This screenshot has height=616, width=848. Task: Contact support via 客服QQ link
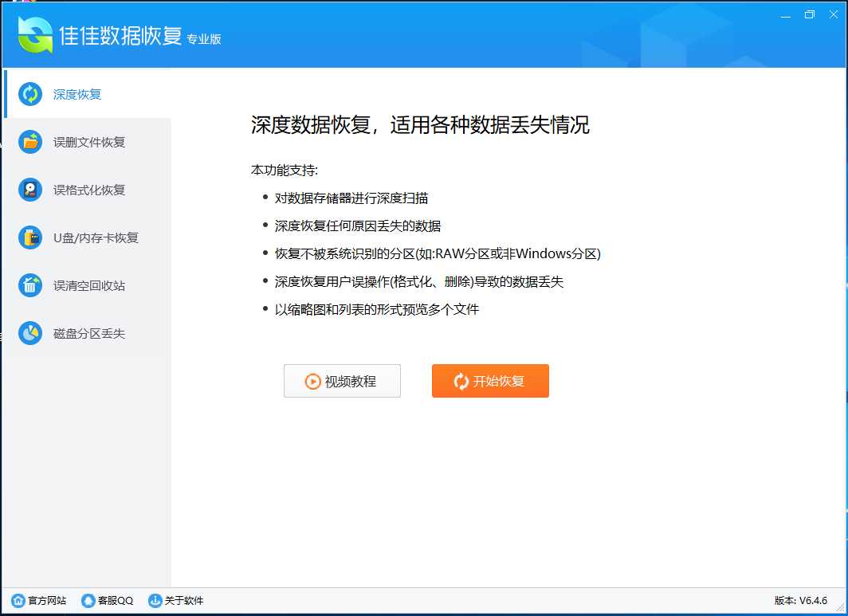coord(107,600)
